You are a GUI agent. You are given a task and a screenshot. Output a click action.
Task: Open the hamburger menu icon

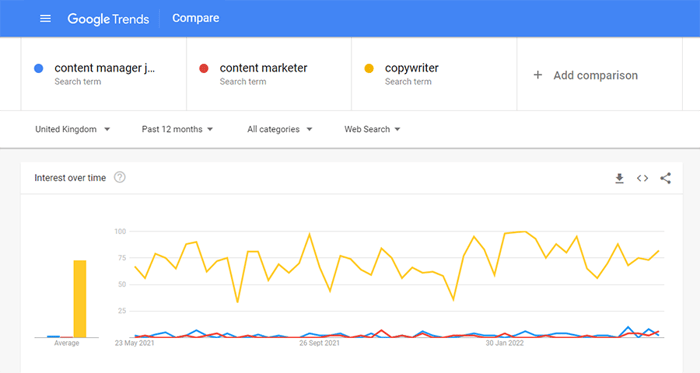(45, 18)
